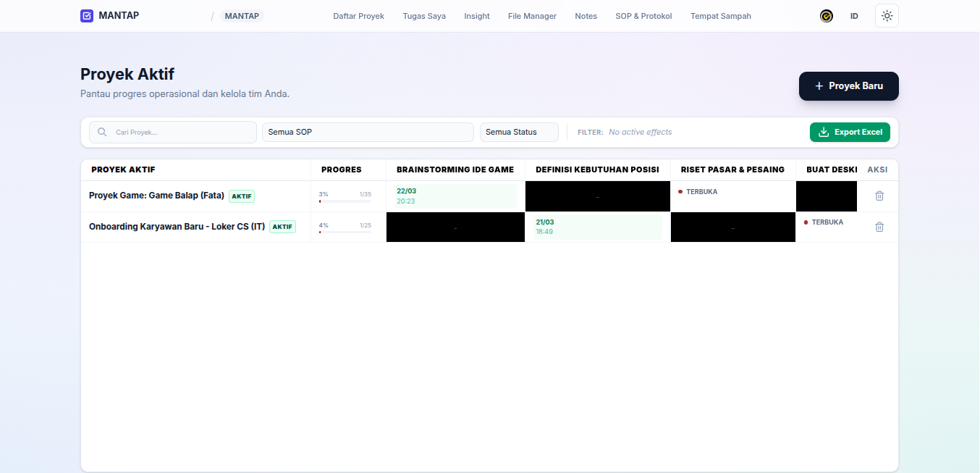Image resolution: width=980 pixels, height=473 pixels.
Task: Click the Aksi column header
Action: click(x=877, y=169)
